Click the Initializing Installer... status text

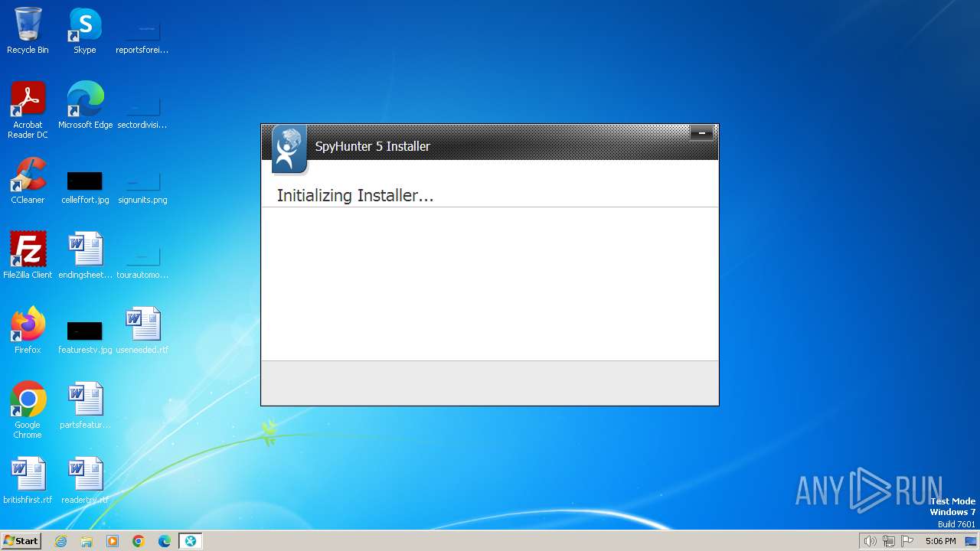point(355,196)
